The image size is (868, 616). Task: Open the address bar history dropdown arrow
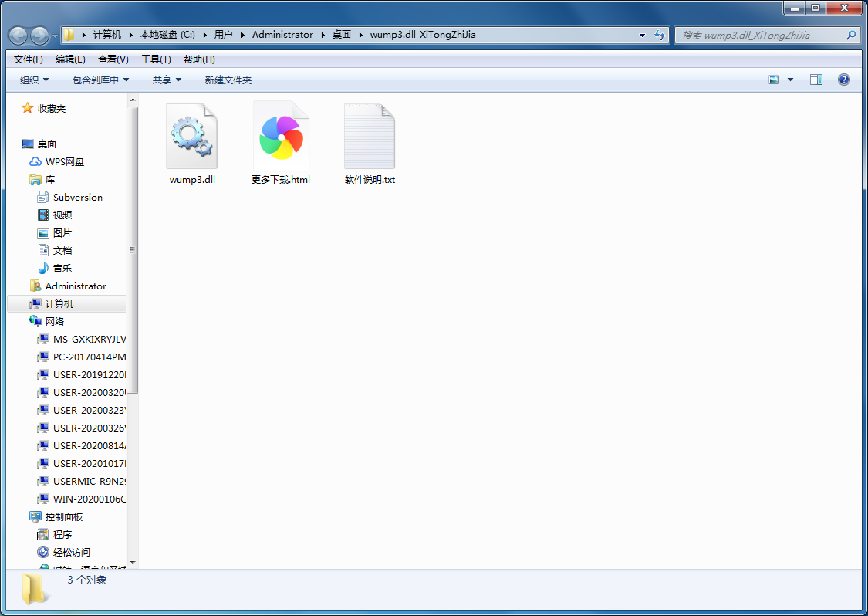point(642,35)
